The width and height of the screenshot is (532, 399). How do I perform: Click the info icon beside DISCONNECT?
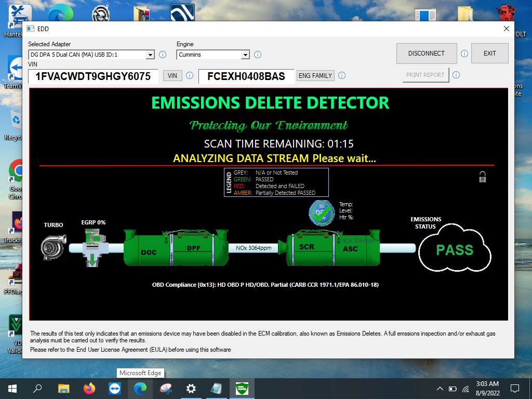(x=464, y=54)
